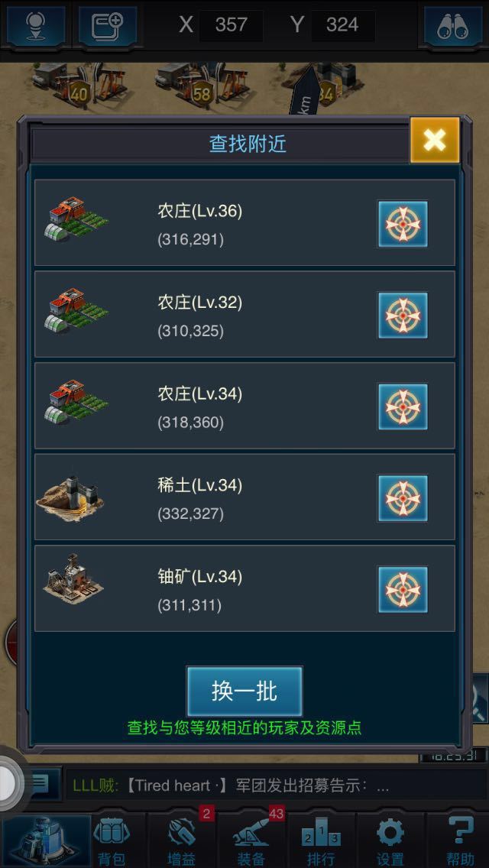The width and height of the screenshot is (489, 868).
Task: Open the chat message bar
Action: 271,785
